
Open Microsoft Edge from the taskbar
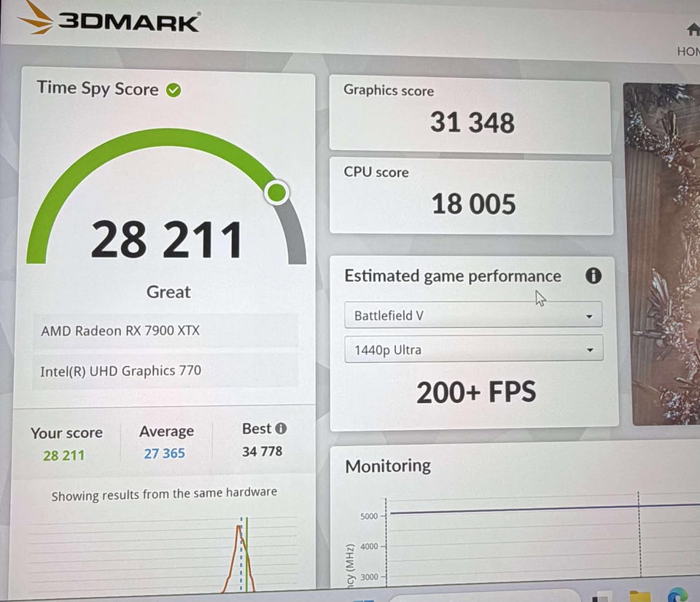coord(677,595)
